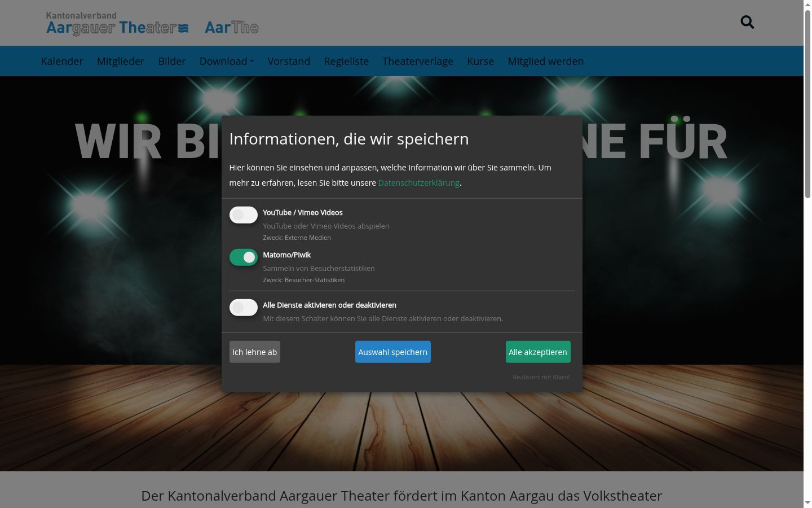Open the Kalender menu item

[62, 61]
